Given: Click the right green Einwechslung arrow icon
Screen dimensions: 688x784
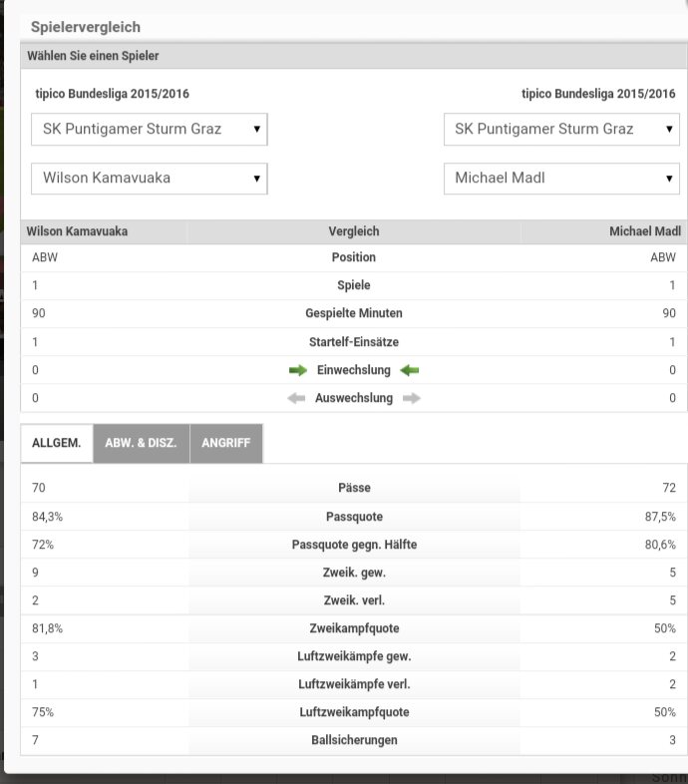Looking at the screenshot, I should click(x=410, y=370).
